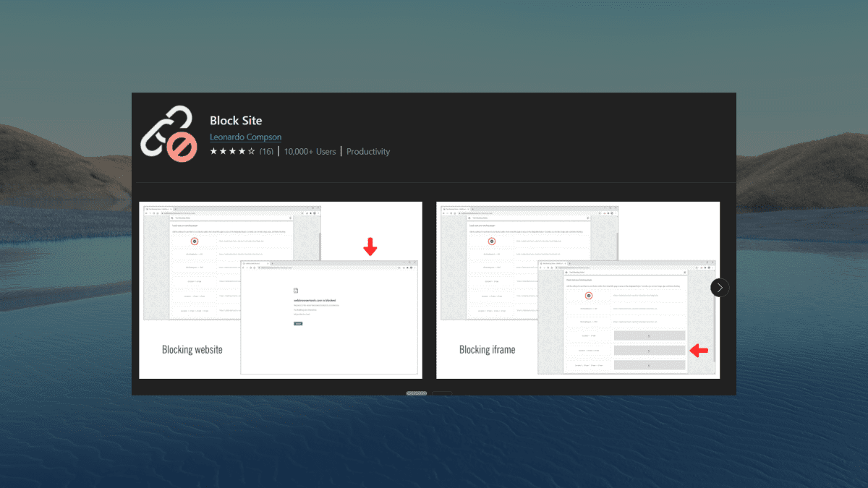868x488 pixels.
Task: Click the 'Block Site' extension title
Action: 236,120
